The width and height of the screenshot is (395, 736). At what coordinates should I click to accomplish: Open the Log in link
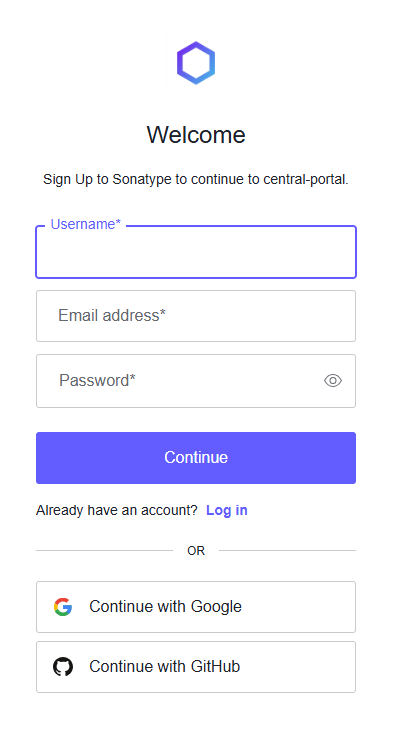[227, 510]
